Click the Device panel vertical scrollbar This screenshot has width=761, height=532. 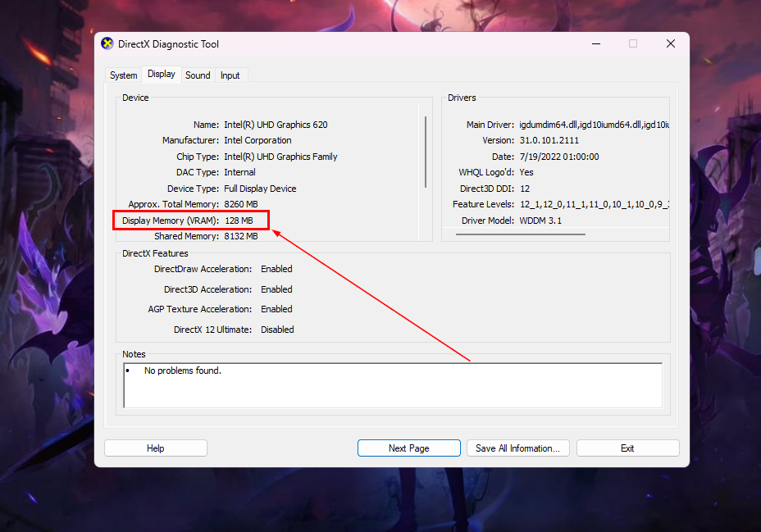click(x=425, y=152)
